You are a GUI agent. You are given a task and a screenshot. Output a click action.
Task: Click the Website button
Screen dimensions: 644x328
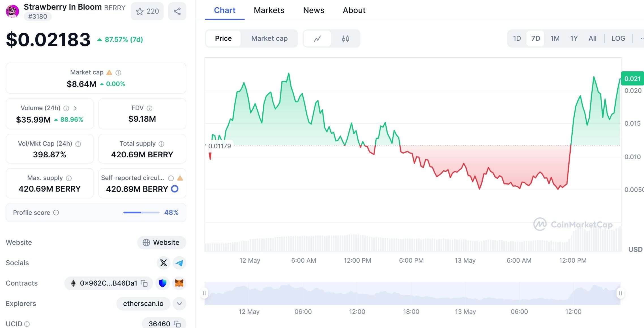tap(162, 243)
